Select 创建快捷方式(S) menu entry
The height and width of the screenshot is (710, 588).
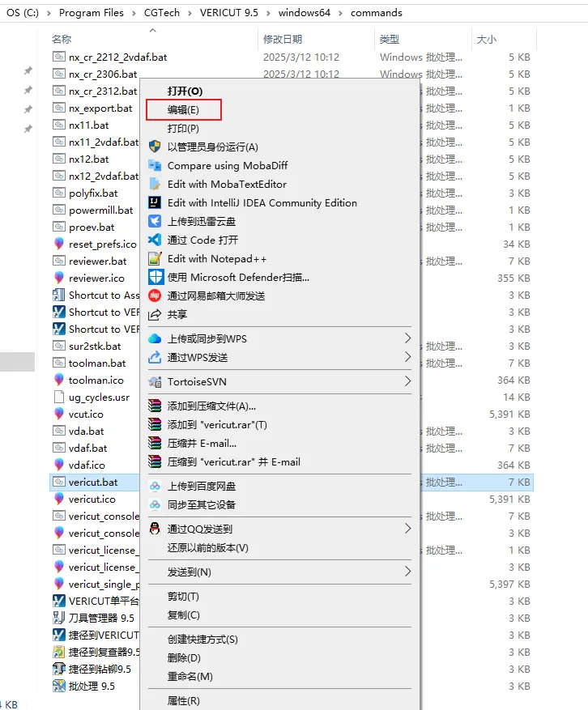pyautogui.click(x=279, y=639)
